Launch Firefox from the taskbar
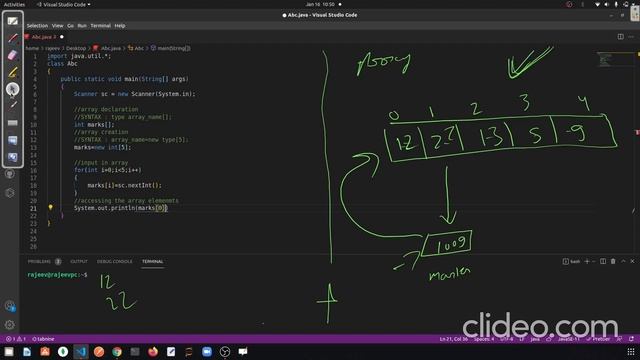 153,351
